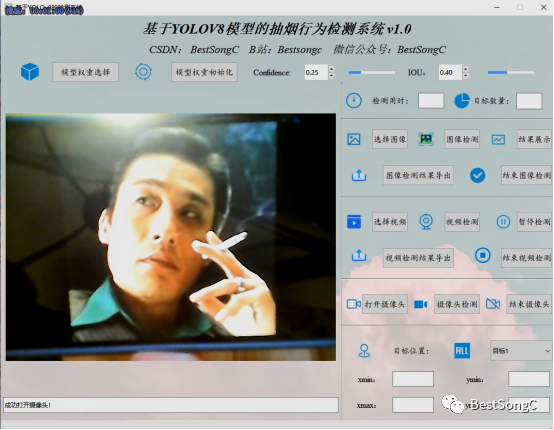Increase Confidence value with up arrow
The height and width of the screenshot is (430, 554).
[x=331, y=69]
